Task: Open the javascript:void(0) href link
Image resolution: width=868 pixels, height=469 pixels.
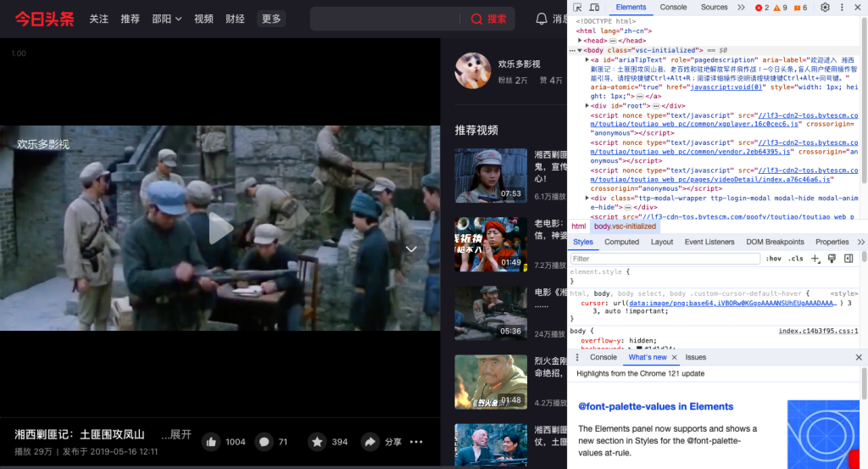Action: [x=726, y=87]
